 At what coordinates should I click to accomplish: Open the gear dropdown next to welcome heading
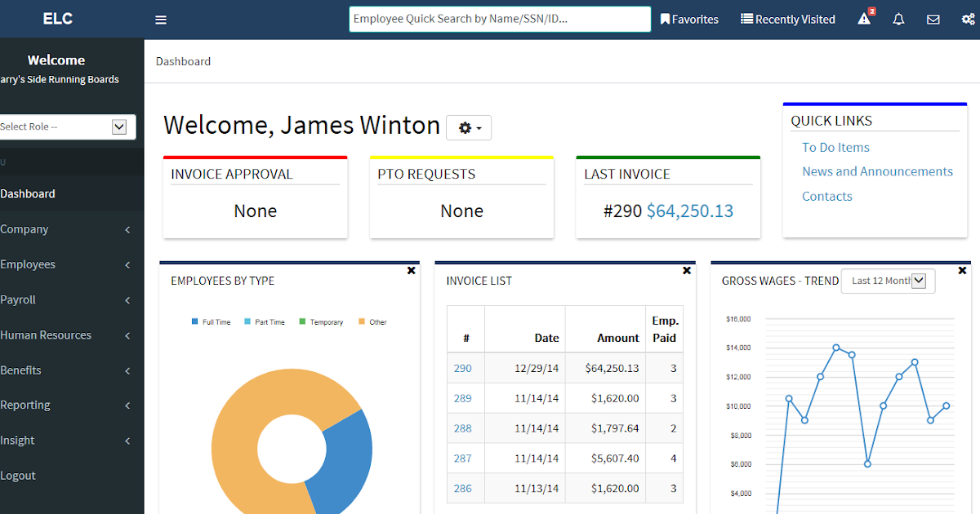pos(468,127)
